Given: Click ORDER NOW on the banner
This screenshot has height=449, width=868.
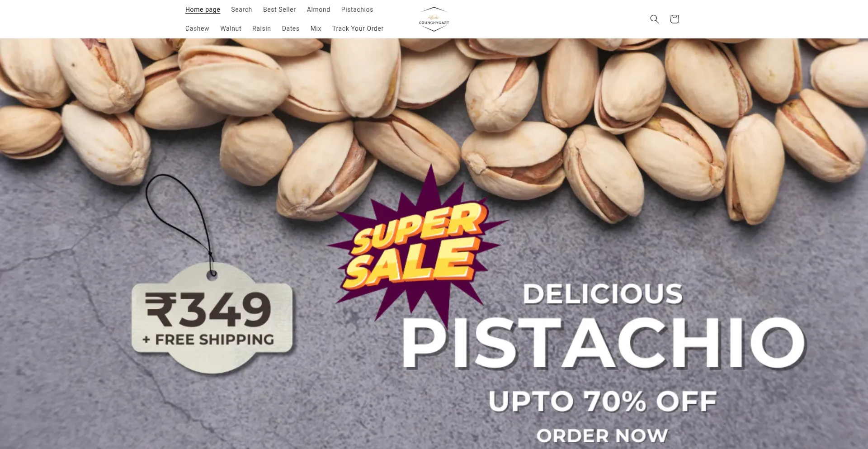Looking at the screenshot, I should [602, 436].
